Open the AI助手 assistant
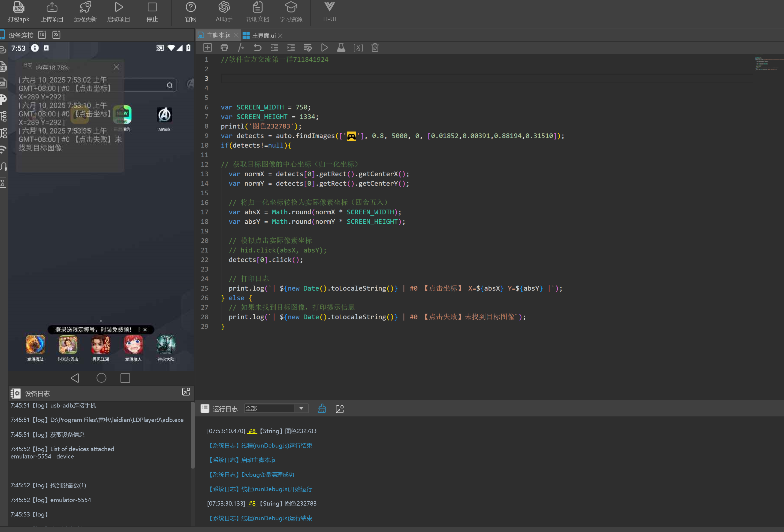This screenshot has height=532, width=784. 224,12
